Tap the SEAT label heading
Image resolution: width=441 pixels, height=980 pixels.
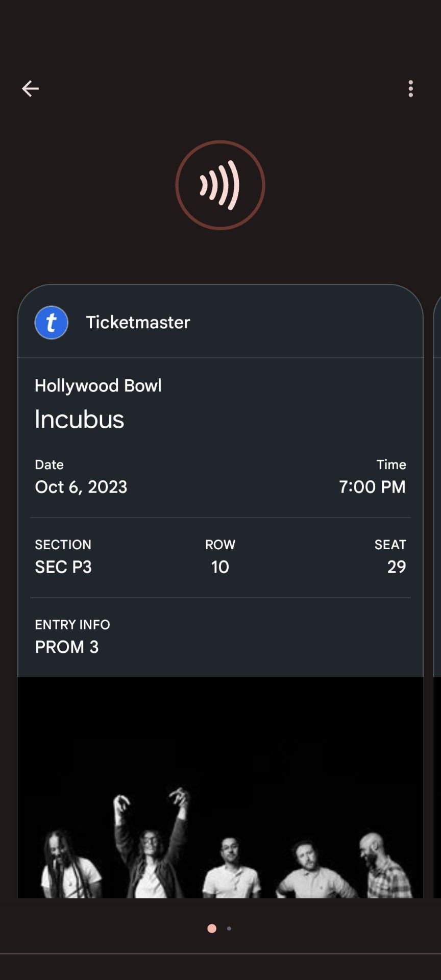point(390,545)
